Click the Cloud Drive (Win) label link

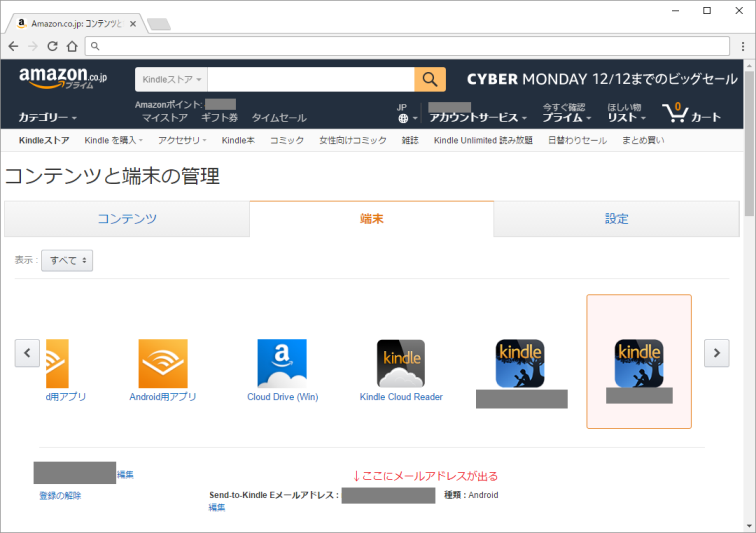(x=283, y=397)
